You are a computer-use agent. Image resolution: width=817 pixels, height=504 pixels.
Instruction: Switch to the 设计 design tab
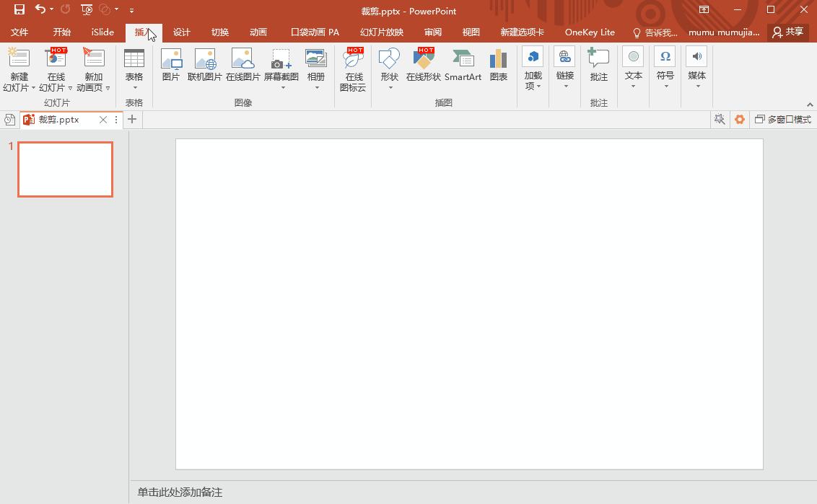tap(182, 32)
